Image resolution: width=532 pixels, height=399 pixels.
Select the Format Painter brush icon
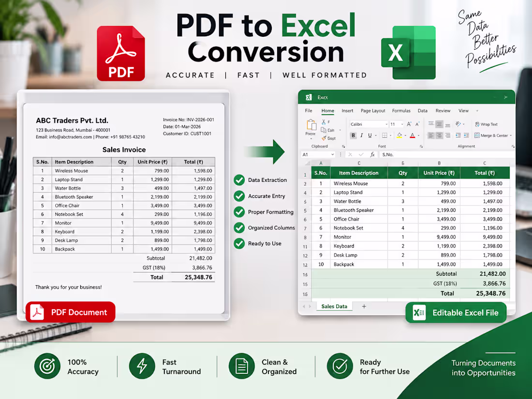coord(324,138)
